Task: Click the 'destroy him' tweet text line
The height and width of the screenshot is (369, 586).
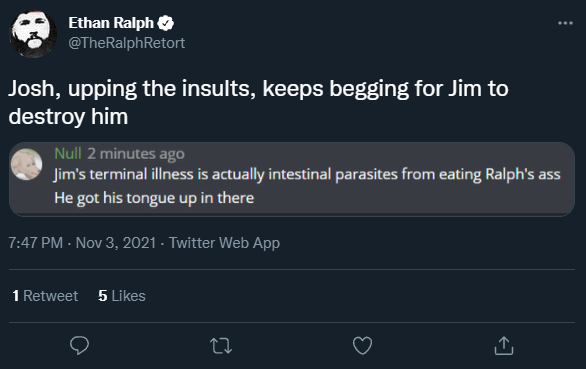Action: pyautogui.click(x=68, y=117)
